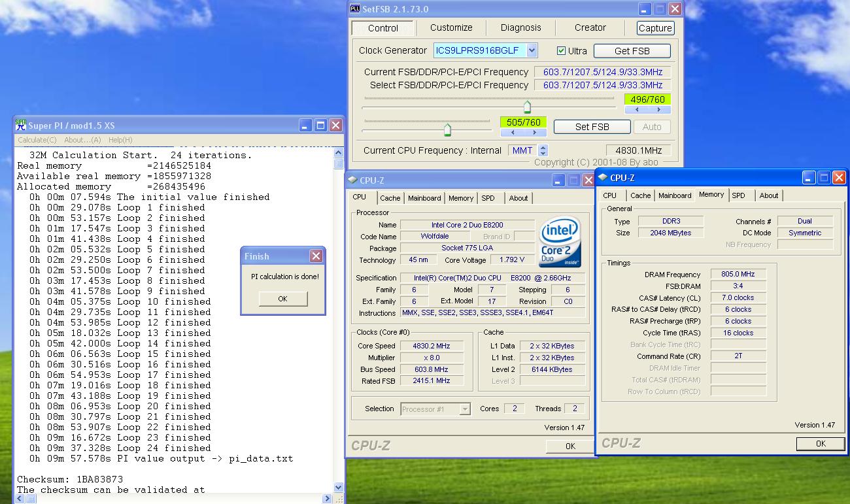Switch to the Diagnosis tab in SetFSB
This screenshot has height=504, width=850.
tap(521, 27)
